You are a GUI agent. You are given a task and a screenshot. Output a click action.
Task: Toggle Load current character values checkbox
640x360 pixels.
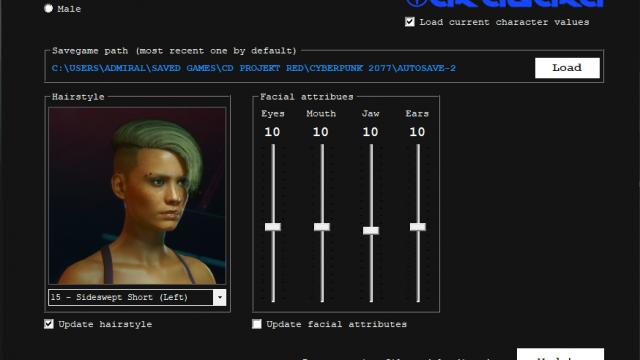click(410, 22)
